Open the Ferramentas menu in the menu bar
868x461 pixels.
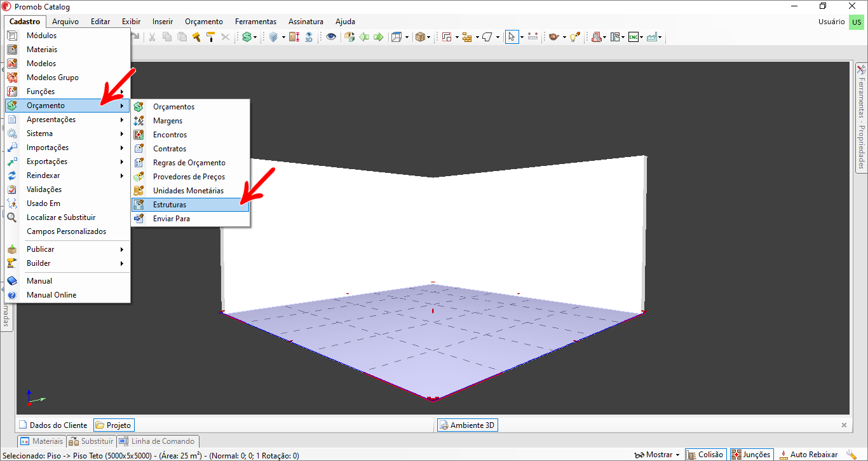tap(255, 22)
